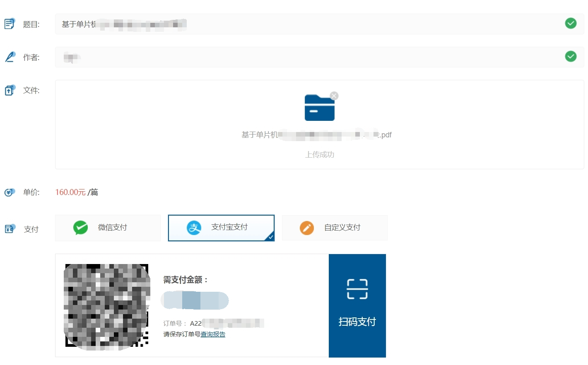This screenshot has width=588, height=365.
Task: Click the scan frame icon above 扫码支付
Action: click(357, 289)
